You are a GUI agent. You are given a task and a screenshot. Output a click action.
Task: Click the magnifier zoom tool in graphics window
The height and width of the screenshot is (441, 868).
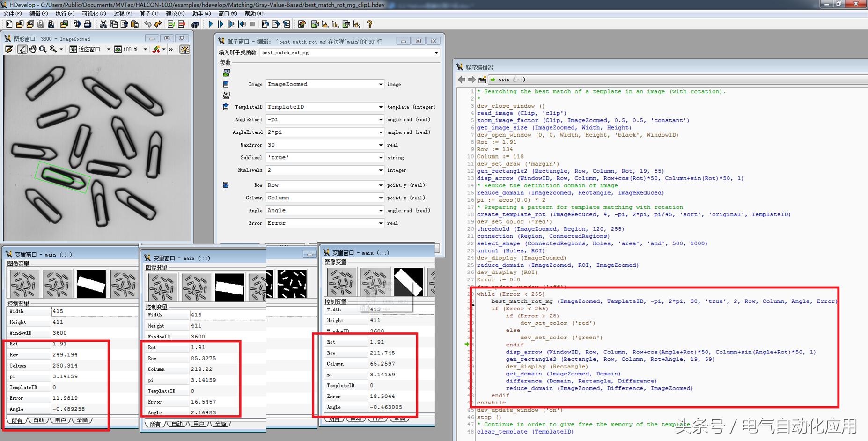point(43,49)
